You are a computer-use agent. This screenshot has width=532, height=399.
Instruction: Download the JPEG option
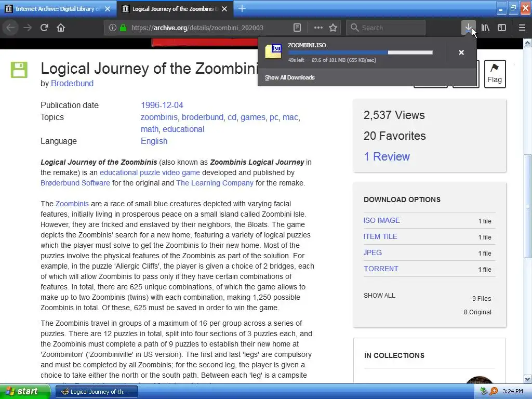pyautogui.click(x=373, y=253)
